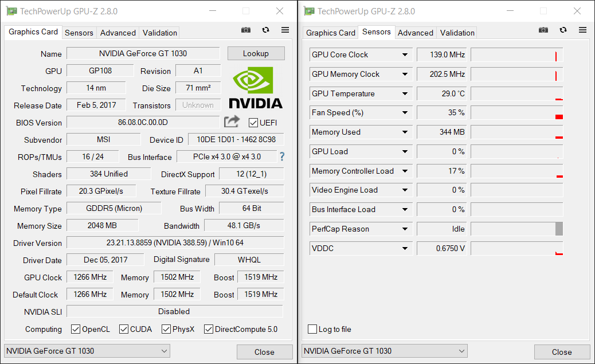Click Close button in left window

(264, 352)
